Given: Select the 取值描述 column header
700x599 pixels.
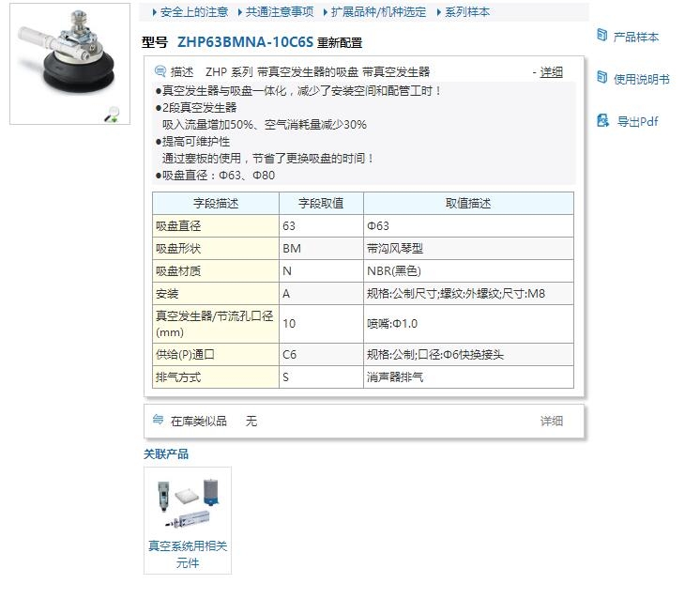Looking at the screenshot, I should pos(468,203).
